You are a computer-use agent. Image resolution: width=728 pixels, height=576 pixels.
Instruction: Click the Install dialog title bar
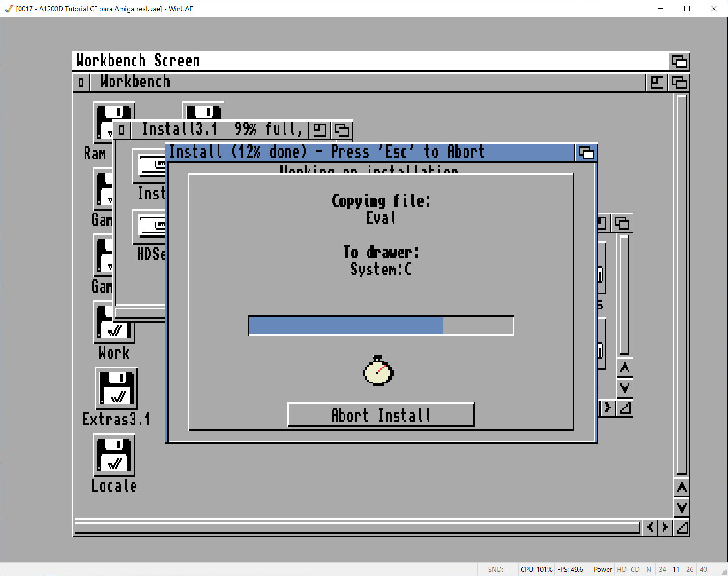(x=370, y=153)
